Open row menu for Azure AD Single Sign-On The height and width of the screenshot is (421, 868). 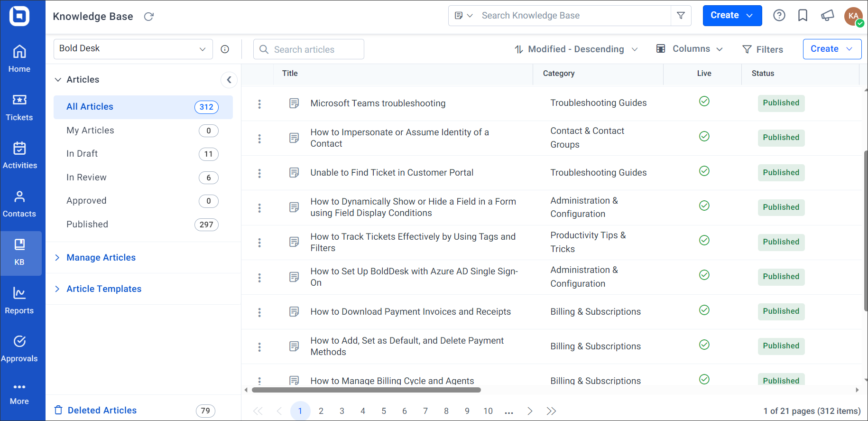tap(259, 278)
